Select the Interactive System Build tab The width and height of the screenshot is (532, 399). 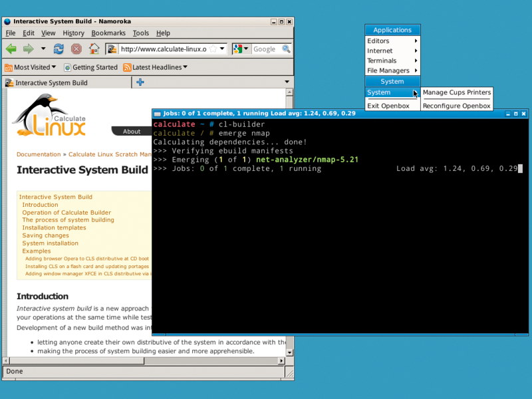click(x=67, y=82)
